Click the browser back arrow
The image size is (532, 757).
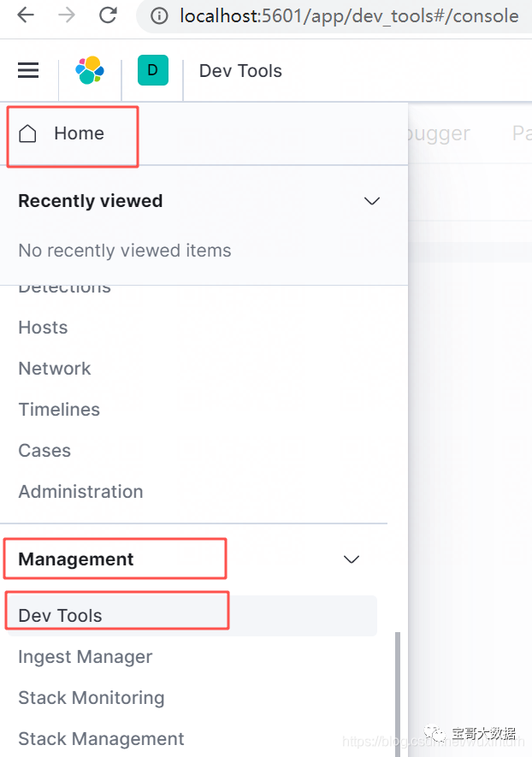pyautogui.click(x=26, y=15)
